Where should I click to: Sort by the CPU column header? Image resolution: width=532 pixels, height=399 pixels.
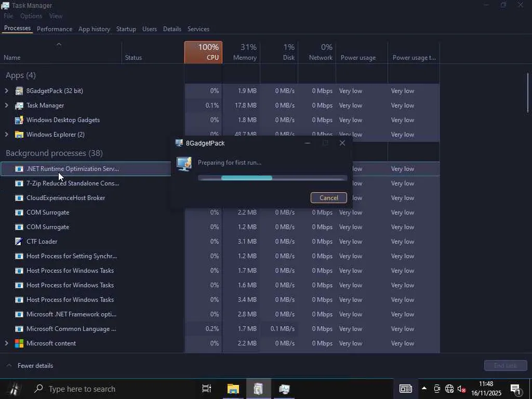tap(203, 52)
